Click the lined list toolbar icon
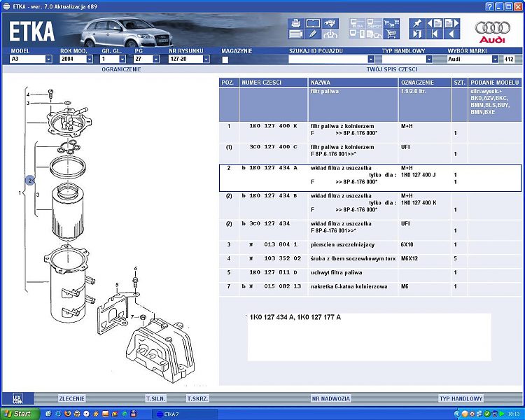Viewport: 525px width, 420px height. point(295,34)
